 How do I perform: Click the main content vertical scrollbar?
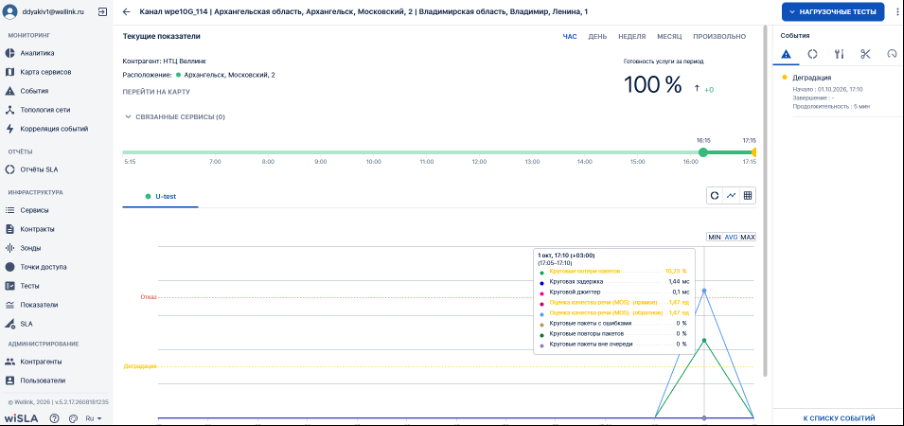766,200
